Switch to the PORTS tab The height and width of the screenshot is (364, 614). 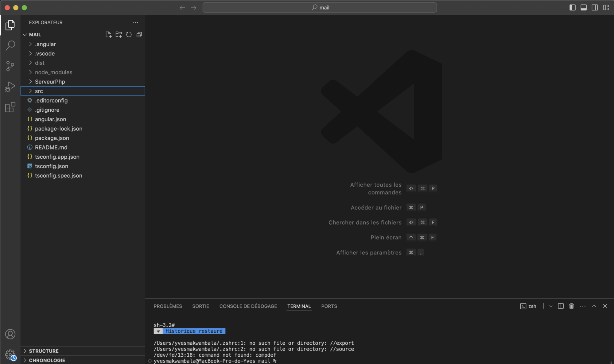click(x=329, y=306)
